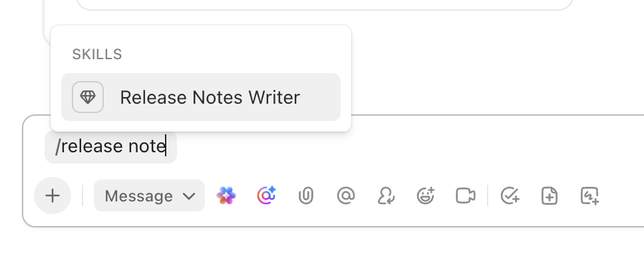Image resolution: width=644 pixels, height=258 pixels.
Task: Click the chevron beside Message
Action: coord(189,196)
